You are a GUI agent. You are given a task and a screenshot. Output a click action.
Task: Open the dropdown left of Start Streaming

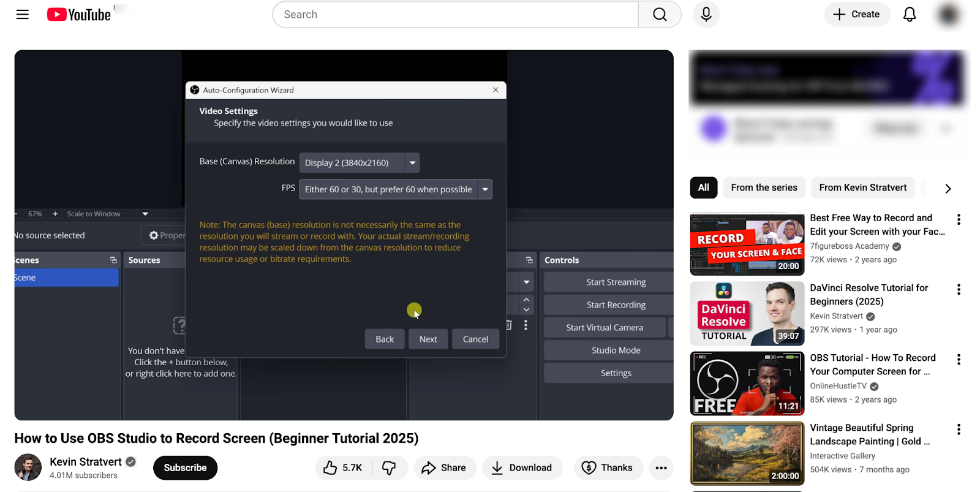(526, 282)
